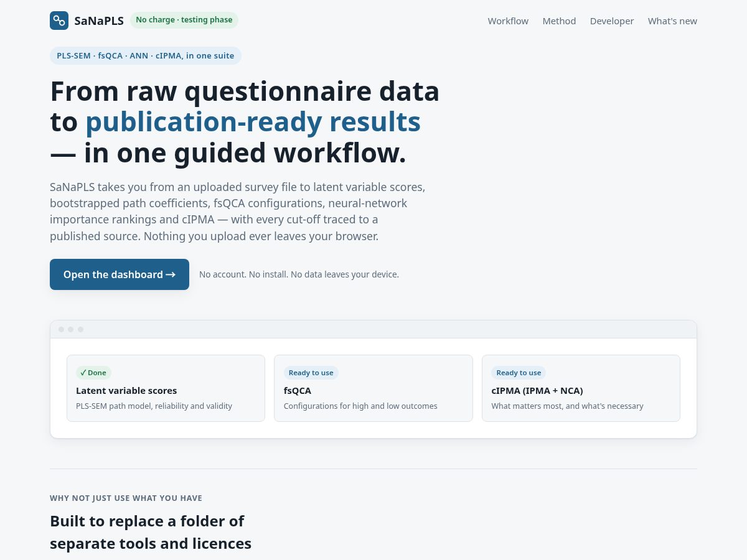Screen dimensions: 747x560
Task: Click the Done status badge
Action: [93, 373]
